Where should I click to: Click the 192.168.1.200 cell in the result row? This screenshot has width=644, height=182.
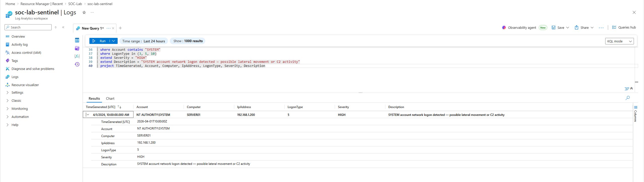click(246, 115)
